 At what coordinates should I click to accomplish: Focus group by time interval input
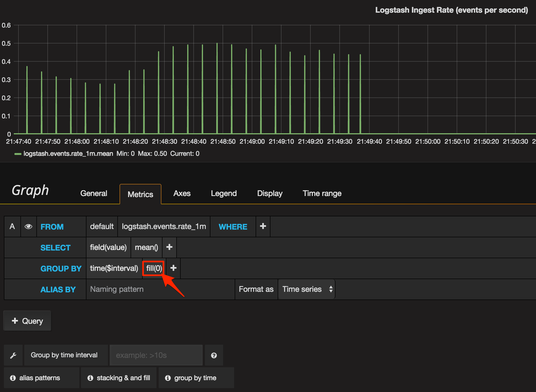156,355
